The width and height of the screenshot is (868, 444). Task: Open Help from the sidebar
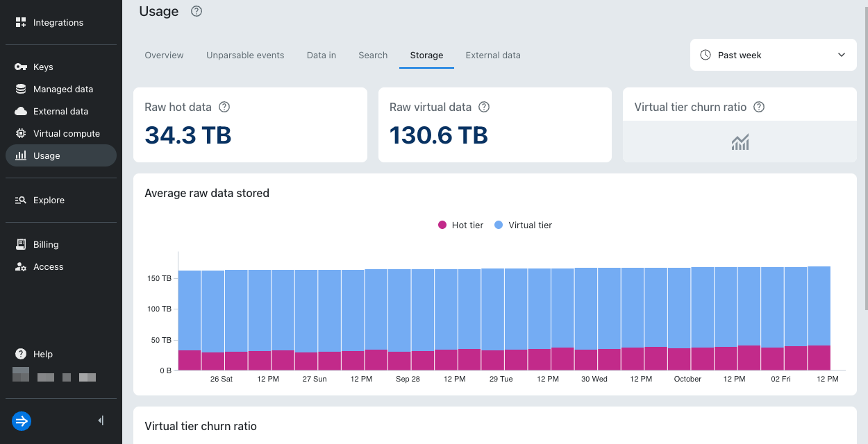click(61, 354)
